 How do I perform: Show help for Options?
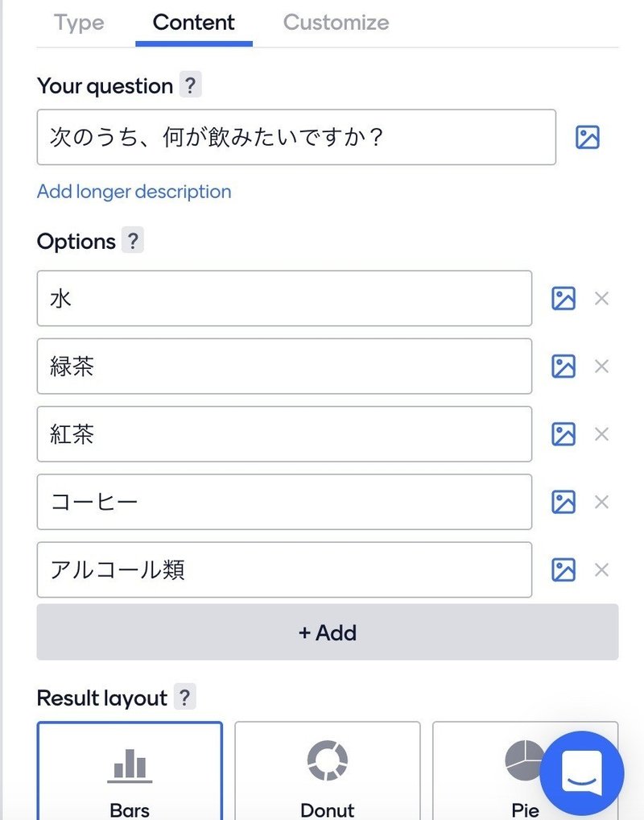tap(133, 241)
